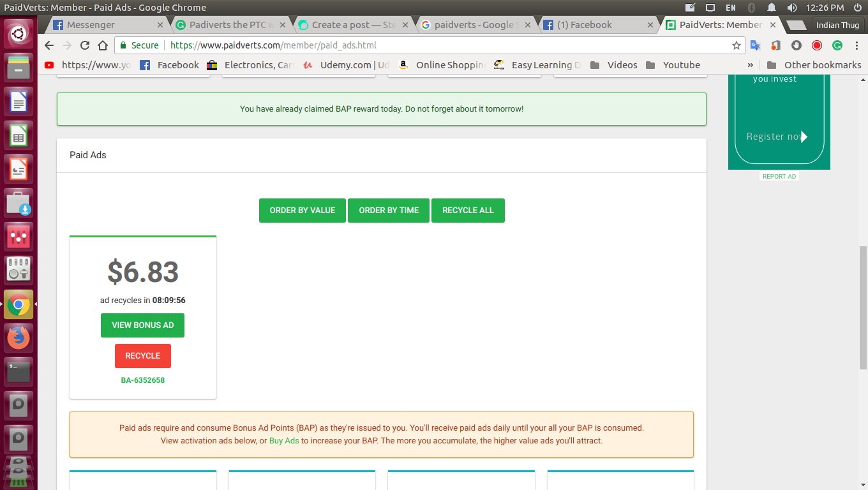Open the Grammarly extension icon
This screenshot has height=490, width=868.
coord(837,45)
